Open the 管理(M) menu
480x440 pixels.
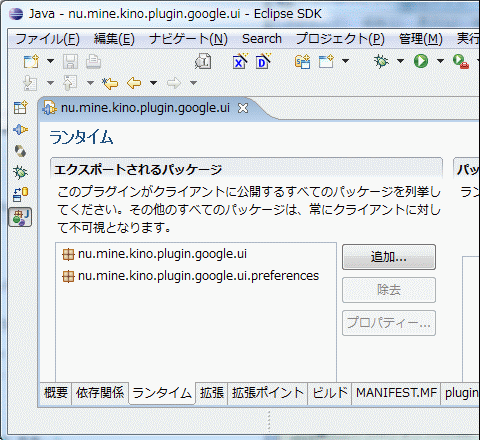[421, 39]
